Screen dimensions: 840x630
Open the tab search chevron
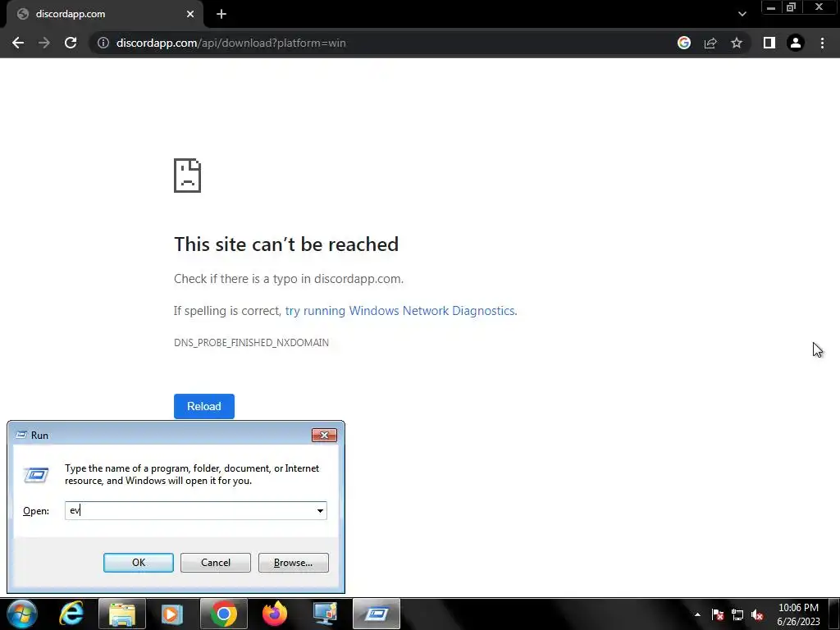tap(742, 14)
